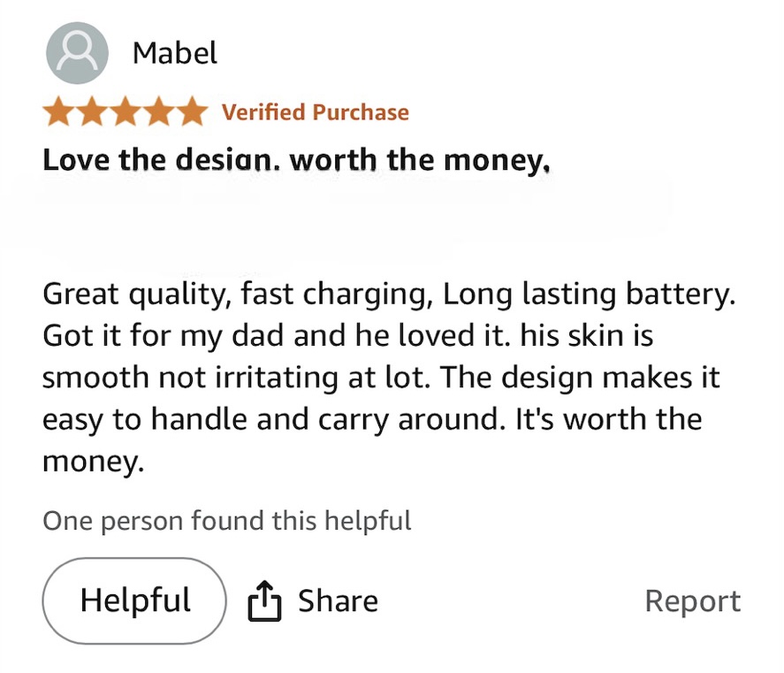This screenshot has width=784, height=673.
Task: Mark the review as Helpful
Action: (134, 600)
